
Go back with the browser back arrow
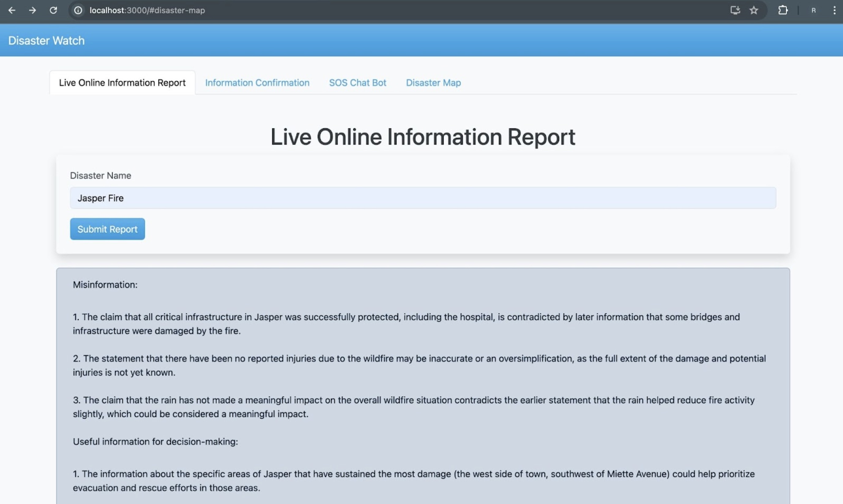12,10
